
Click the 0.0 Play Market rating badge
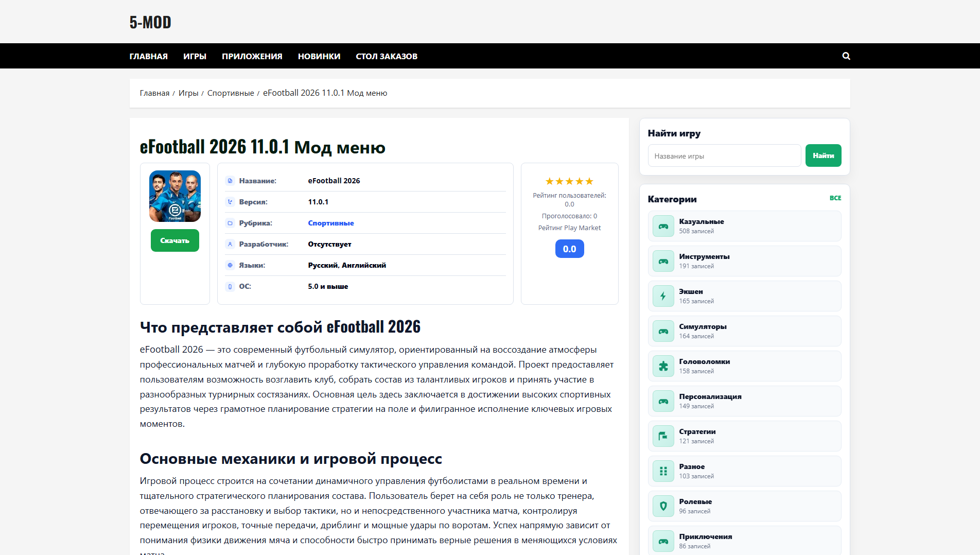click(569, 249)
